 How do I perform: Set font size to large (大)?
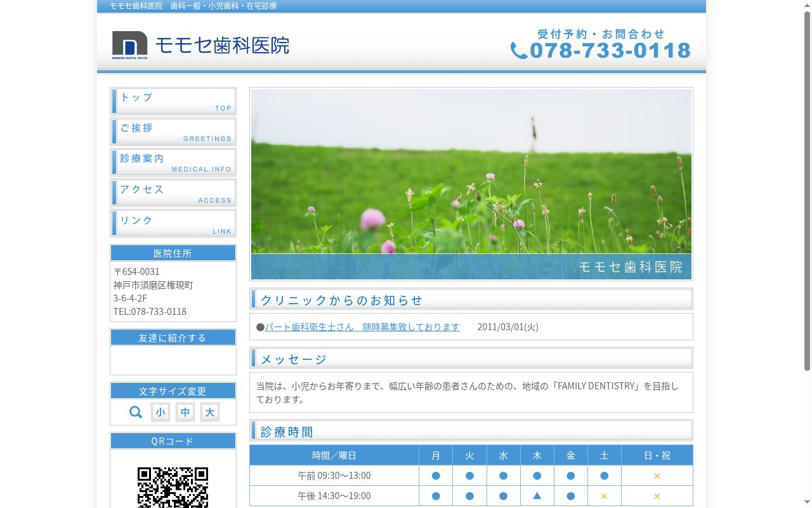pyautogui.click(x=210, y=412)
